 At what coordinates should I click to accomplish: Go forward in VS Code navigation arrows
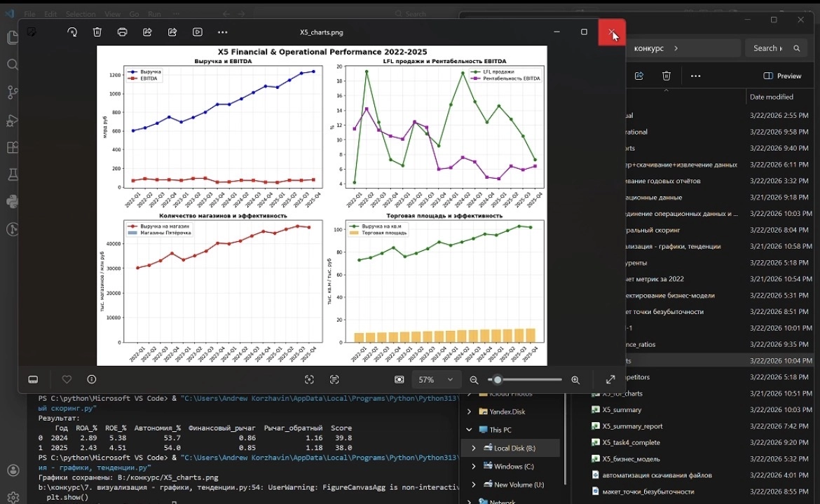(x=241, y=14)
